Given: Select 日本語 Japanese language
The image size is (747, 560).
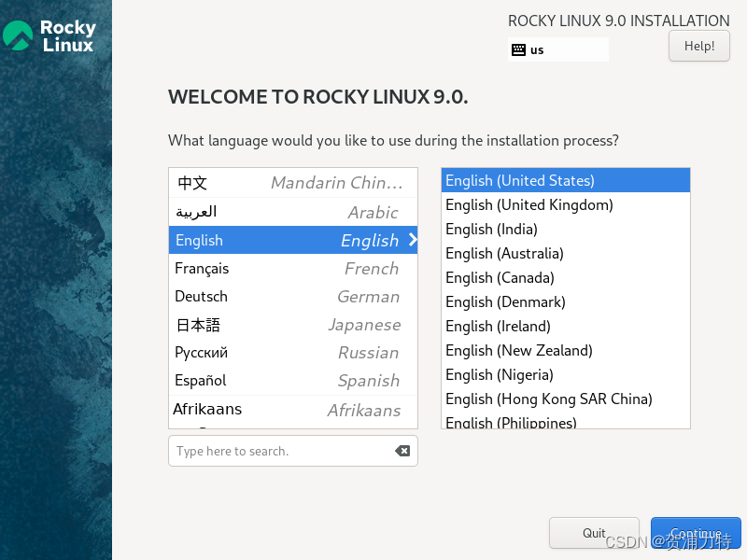Looking at the screenshot, I should click(x=293, y=325).
